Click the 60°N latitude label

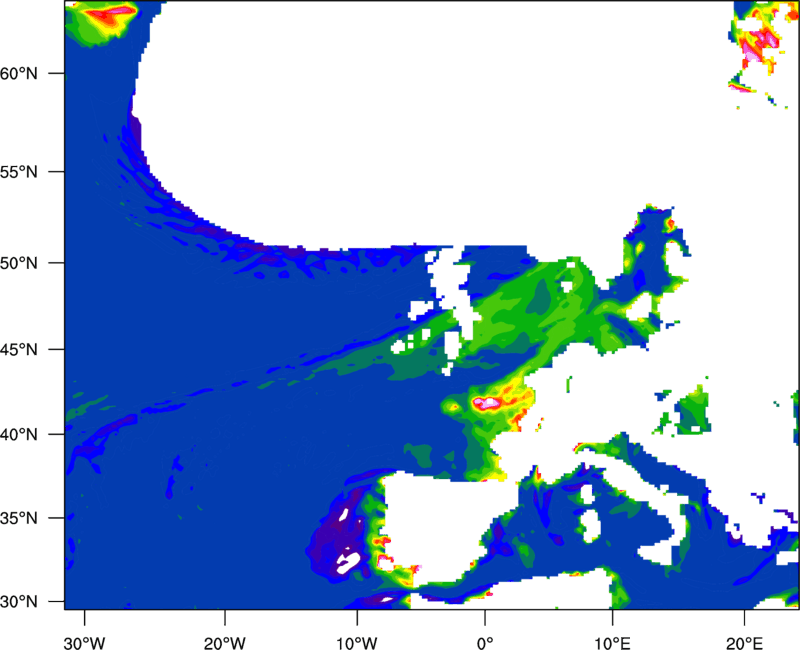(19, 73)
